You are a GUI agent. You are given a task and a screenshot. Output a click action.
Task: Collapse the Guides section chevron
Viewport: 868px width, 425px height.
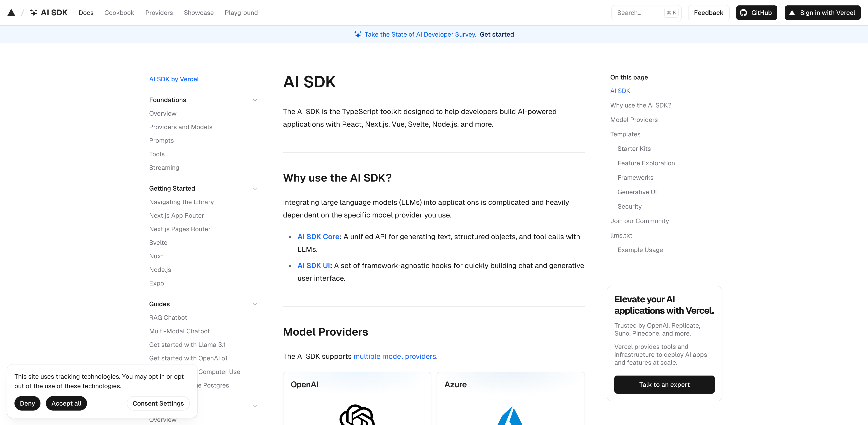click(x=255, y=304)
